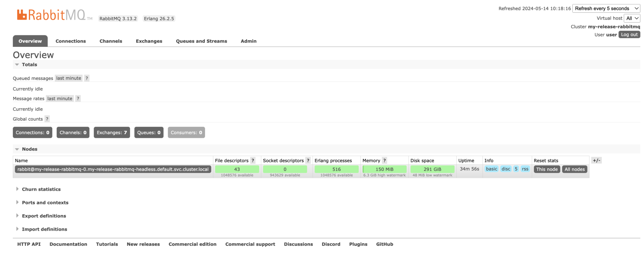
Task: Open the Discussions footer link
Action: 298,244
